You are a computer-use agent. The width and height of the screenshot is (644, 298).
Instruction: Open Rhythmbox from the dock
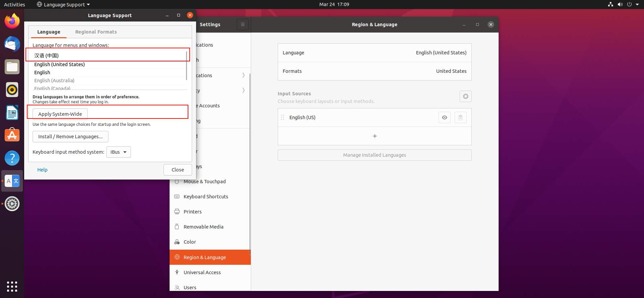12,90
